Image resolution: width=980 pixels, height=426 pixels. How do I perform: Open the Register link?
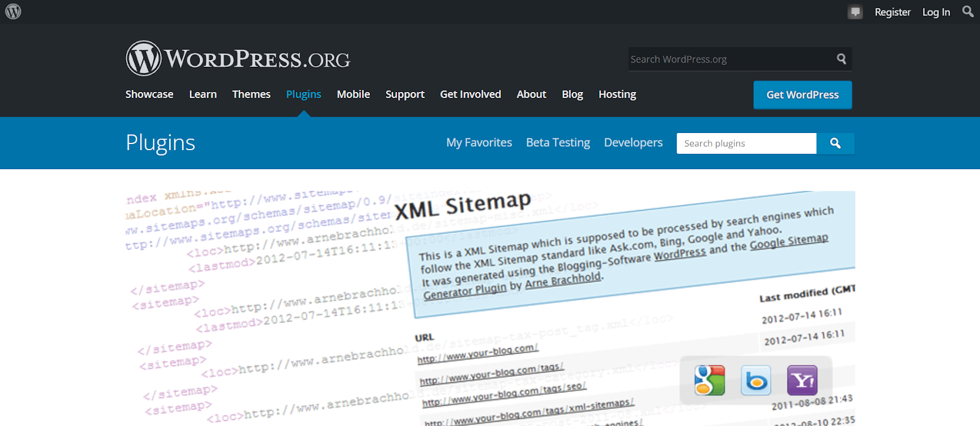click(x=892, y=12)
